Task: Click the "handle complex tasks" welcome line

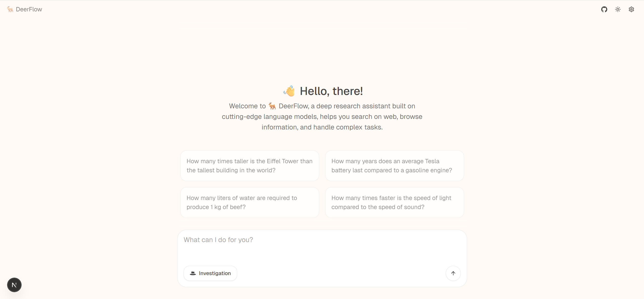Action: coord(322,127)
